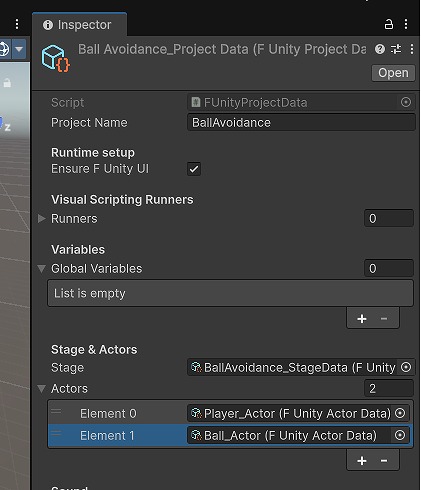Click the Stage label
Screen dimensions: 421x490
[67, 368]
